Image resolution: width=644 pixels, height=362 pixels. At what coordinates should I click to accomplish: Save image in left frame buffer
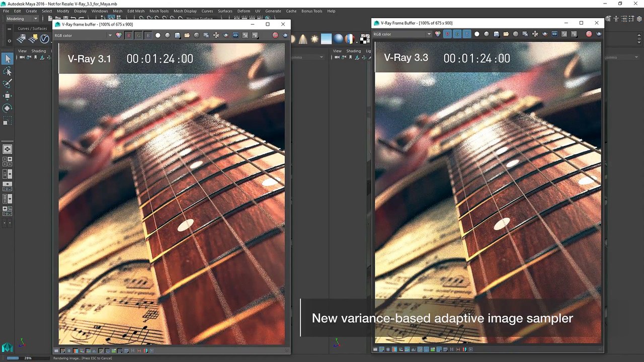coord(177,35)
